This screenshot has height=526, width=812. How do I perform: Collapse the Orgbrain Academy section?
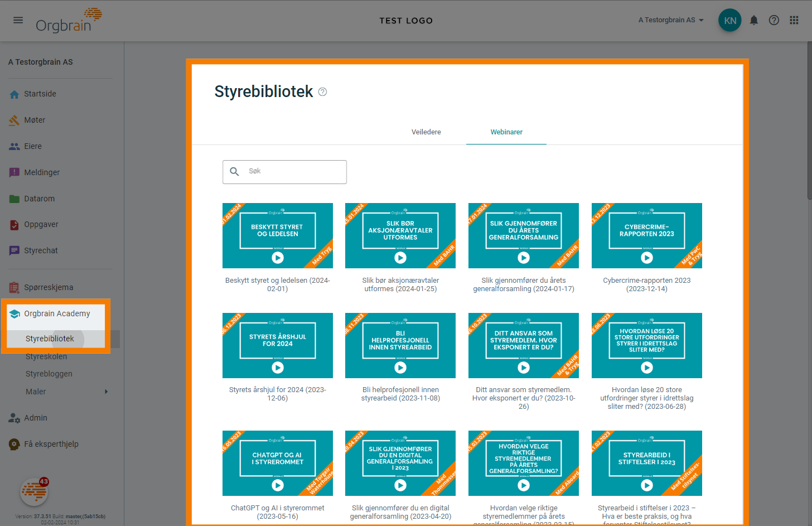coord(56,313)
